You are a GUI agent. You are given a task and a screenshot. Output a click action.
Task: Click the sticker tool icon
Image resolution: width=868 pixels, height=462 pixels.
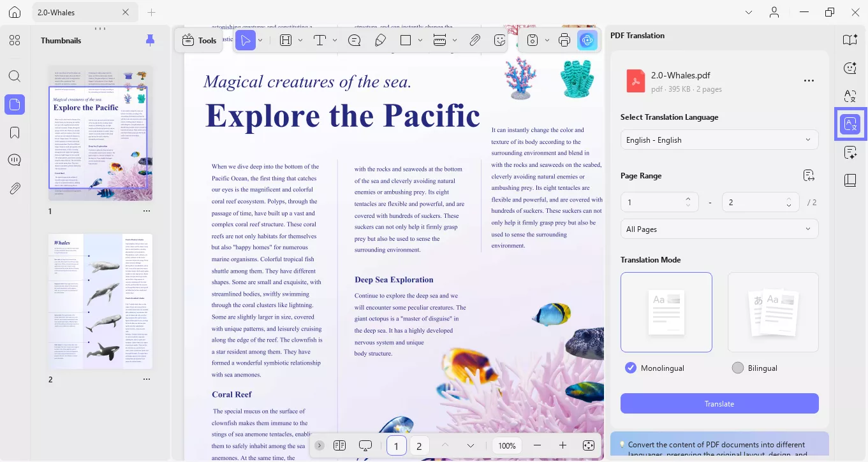pos(500,40)
